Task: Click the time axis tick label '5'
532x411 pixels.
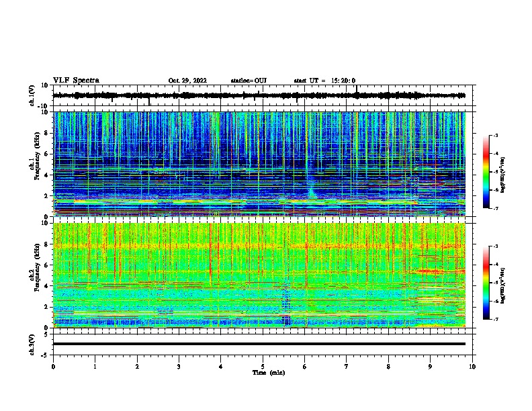Action: click(x=263, y=367)
